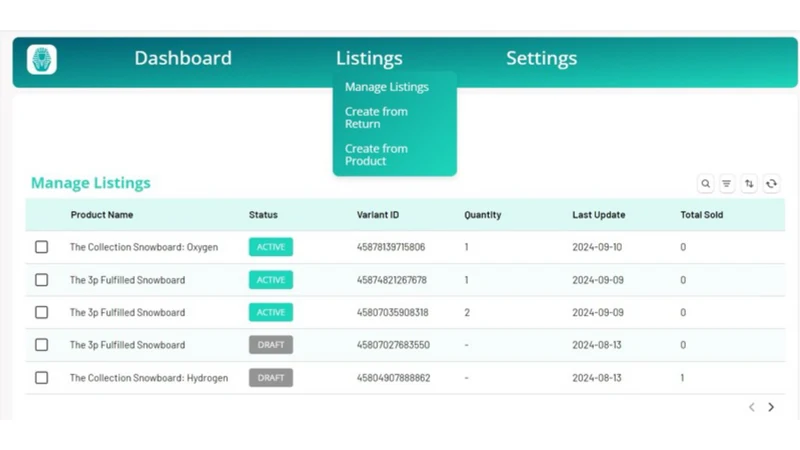
Task: Click ACTIVE badge for variant 45874821267678
Action: click(x=271, y=280)
